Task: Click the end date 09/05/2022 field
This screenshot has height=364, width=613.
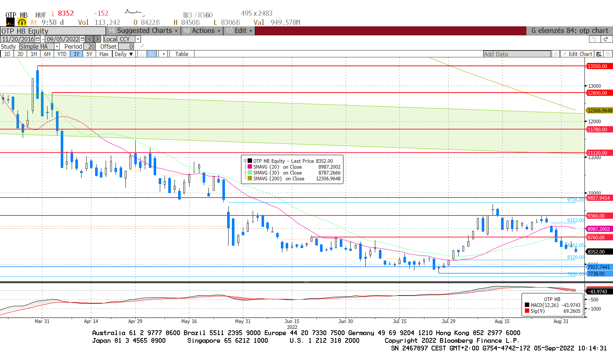Action: (x=63, y=39)
